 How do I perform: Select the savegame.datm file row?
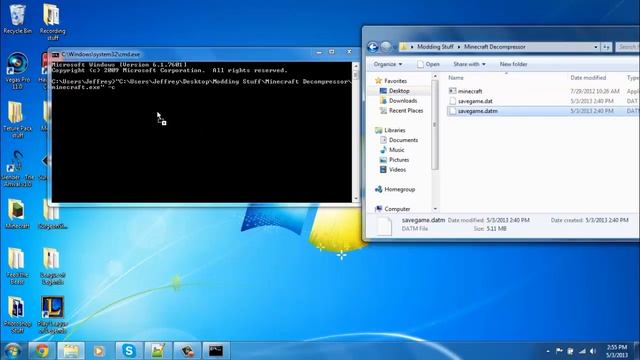543,111
